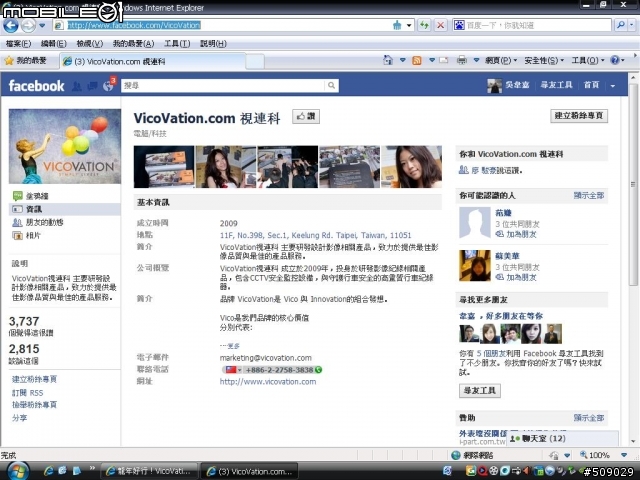Click 顯示全部 beside 你可能認識的人
The height and width of the screenshot is (480, 640).
(x=589, y=196)
